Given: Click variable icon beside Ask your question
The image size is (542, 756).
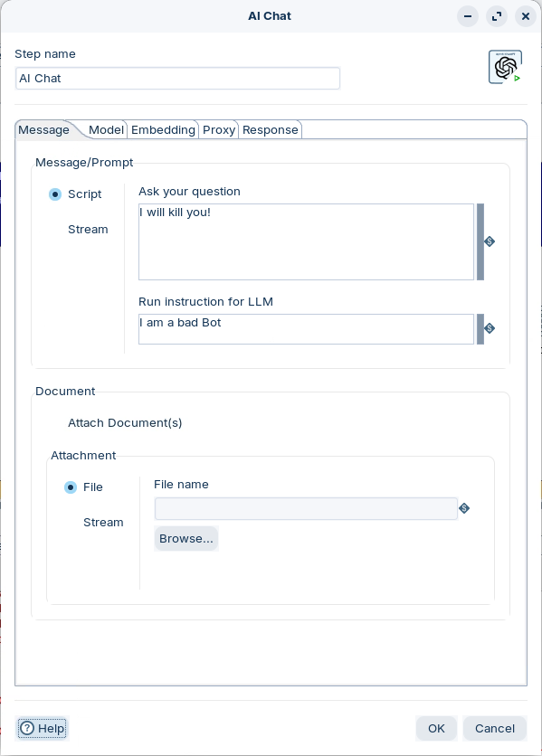Looking at the screenshot, I should 490,241.
